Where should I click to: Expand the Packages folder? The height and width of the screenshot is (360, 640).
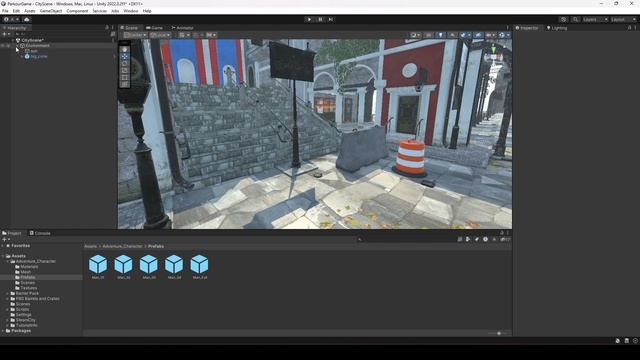pos(3,331)
